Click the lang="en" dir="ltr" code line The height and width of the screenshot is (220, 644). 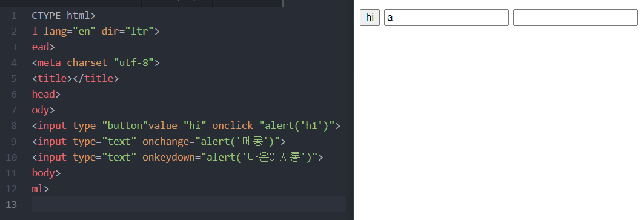click(96, 32)
